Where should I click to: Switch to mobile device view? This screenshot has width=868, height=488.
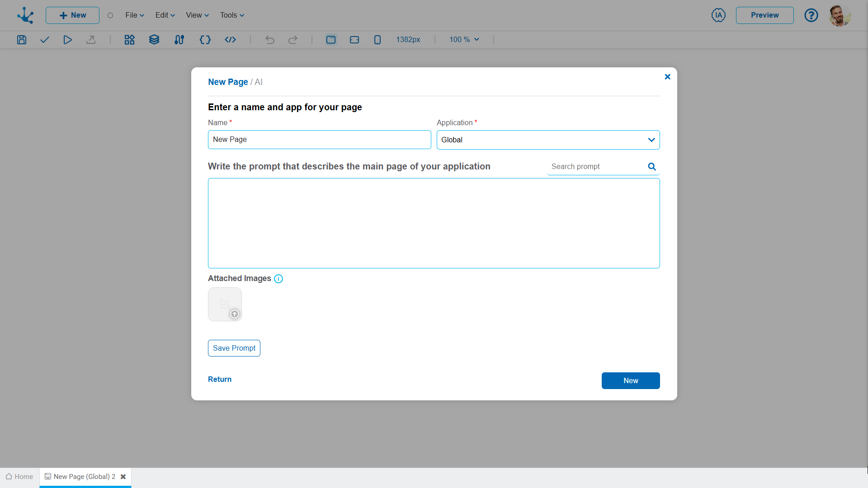click(x=377, y=40)
